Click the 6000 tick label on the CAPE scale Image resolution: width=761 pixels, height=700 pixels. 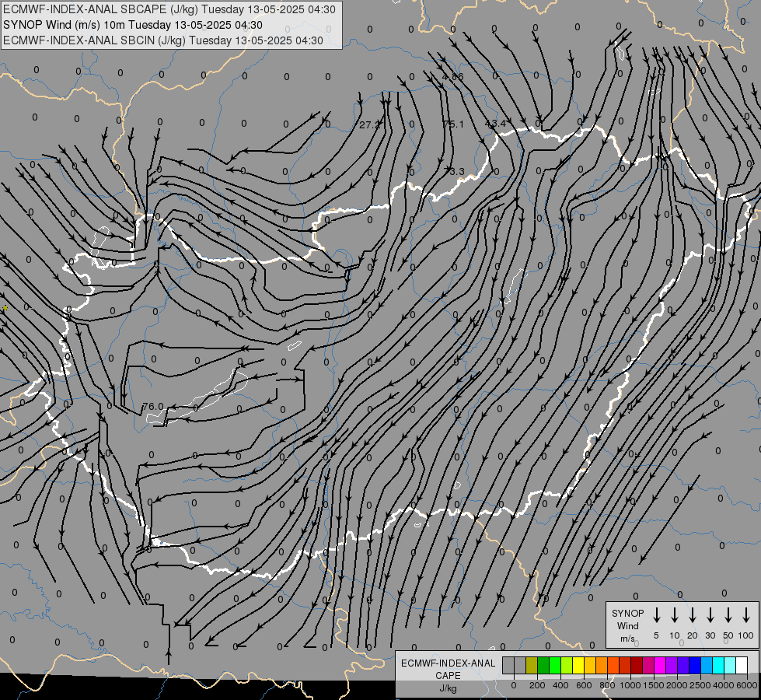point(747,685)
